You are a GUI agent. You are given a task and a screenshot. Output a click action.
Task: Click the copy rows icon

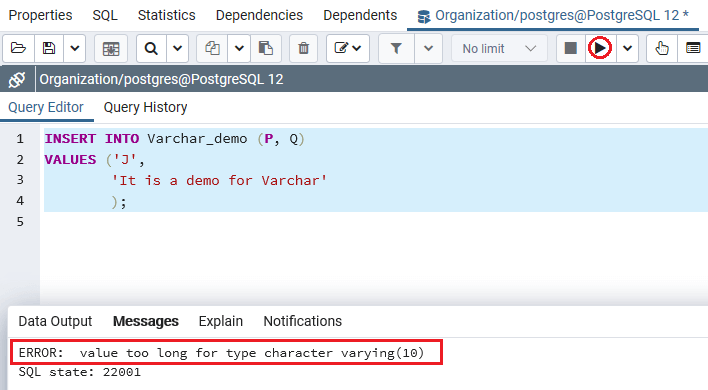click(x=212, y=48)
